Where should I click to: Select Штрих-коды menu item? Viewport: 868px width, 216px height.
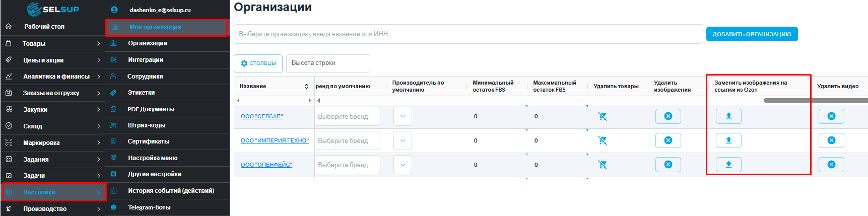click(x=146, y=125)
